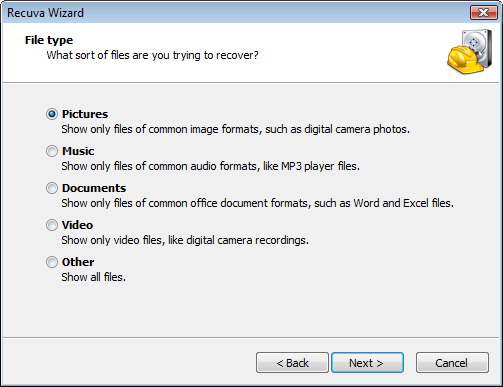503x387 pixels.
Task: Click the common image formats description
Action: [236, 129]
